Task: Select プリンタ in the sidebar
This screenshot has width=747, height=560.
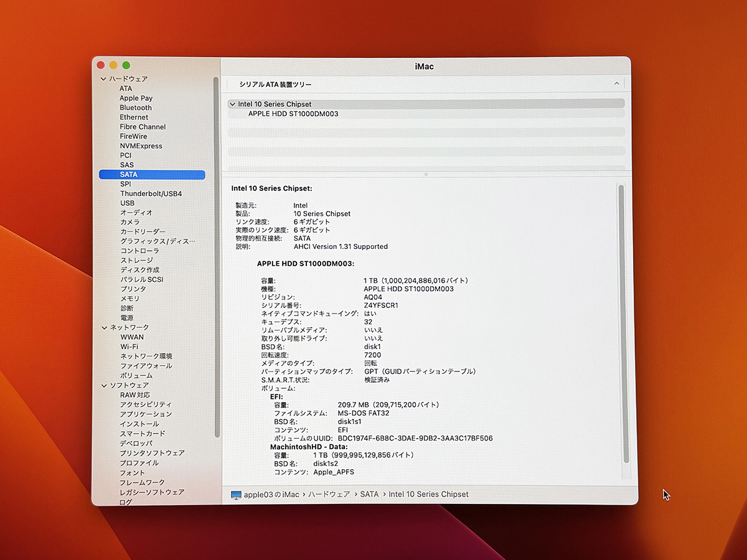Action: [133, 289]
